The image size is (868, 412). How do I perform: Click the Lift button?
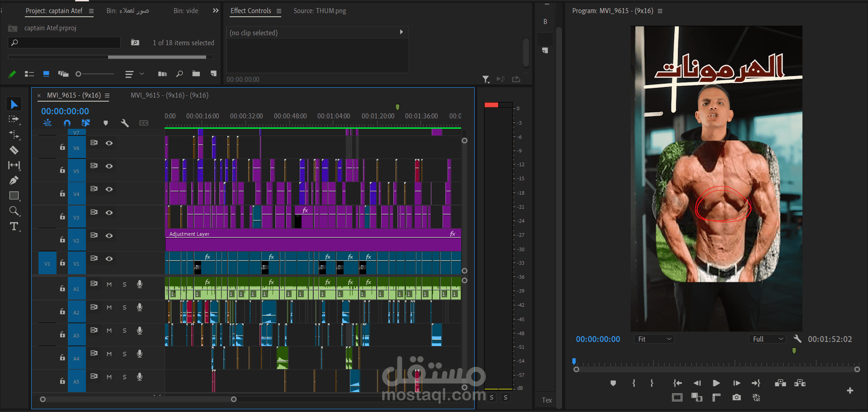780,383
